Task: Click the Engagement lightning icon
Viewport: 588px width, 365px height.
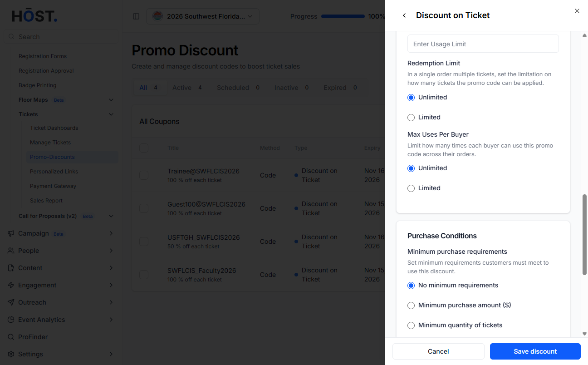Action: [11, 285]
